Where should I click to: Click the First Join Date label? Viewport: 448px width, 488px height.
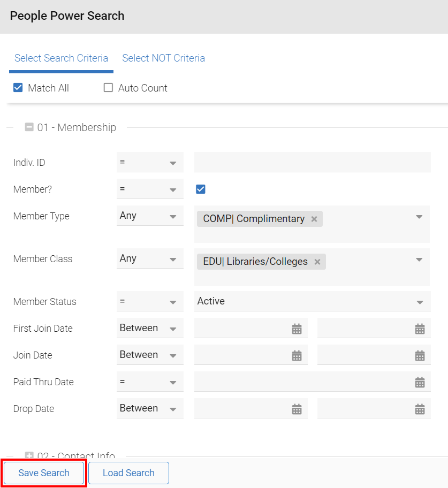click(x=43, y=329)
